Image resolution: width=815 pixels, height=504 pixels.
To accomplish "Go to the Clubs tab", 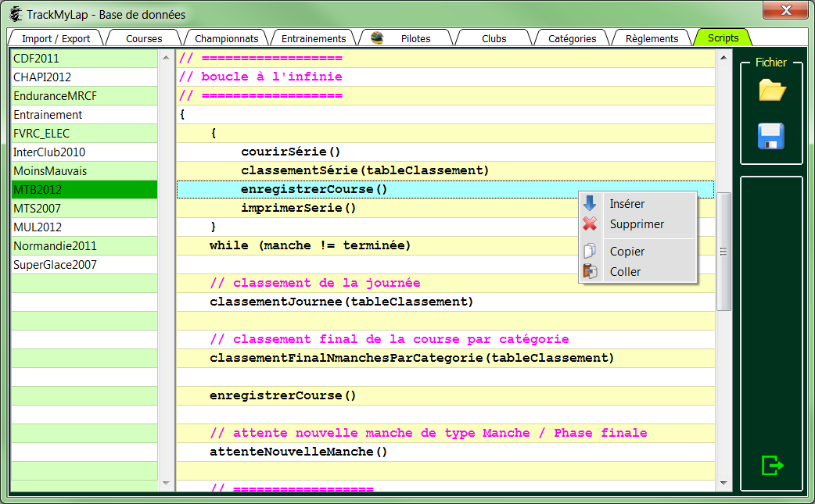I will 494,38.
